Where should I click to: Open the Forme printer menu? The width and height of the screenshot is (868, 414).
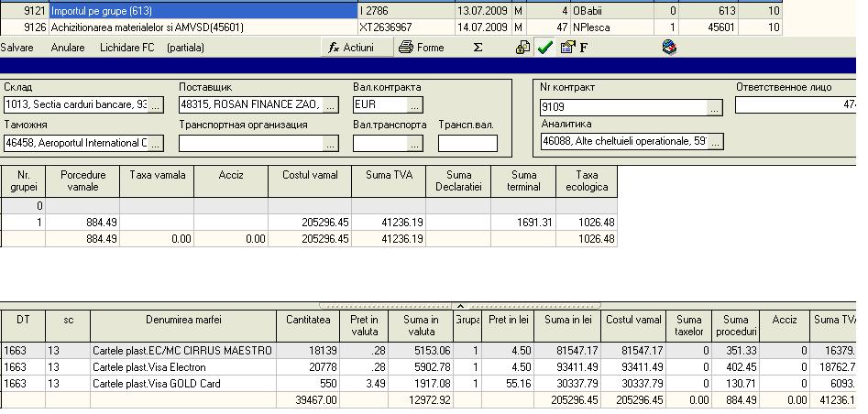click(x=422, y=48)
